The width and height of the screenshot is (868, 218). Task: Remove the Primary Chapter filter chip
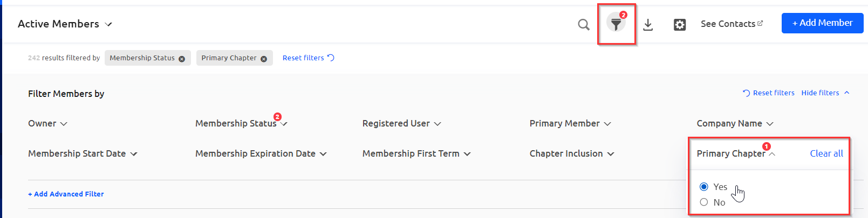pyautogui.click(x=264, y=59)
